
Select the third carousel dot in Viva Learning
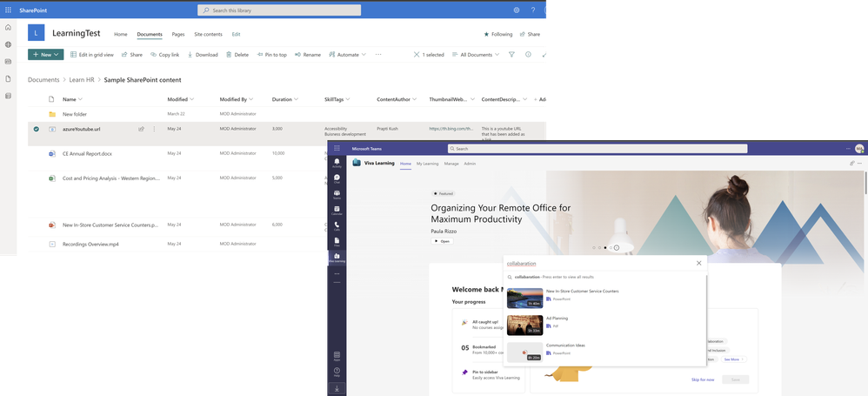click(x=605, y=247)
